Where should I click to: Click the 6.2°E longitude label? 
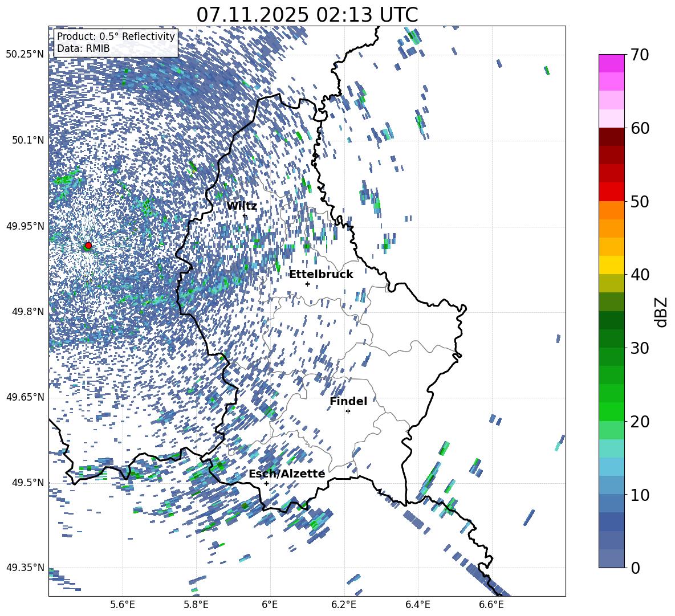344,605
